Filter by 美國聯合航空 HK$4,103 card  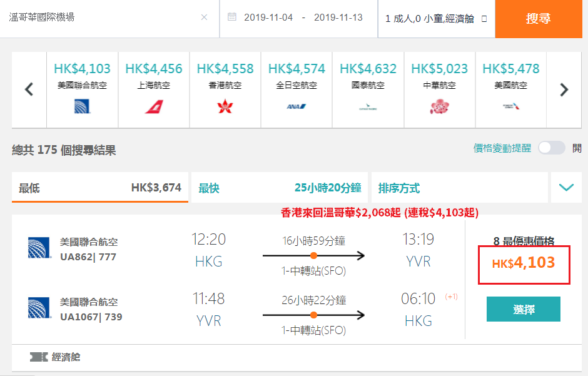coord(82,89)
